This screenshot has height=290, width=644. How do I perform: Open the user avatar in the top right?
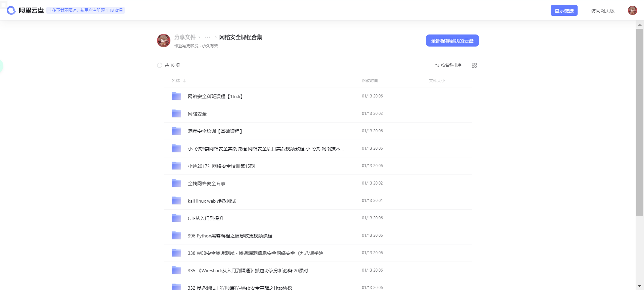pos(632,10)
